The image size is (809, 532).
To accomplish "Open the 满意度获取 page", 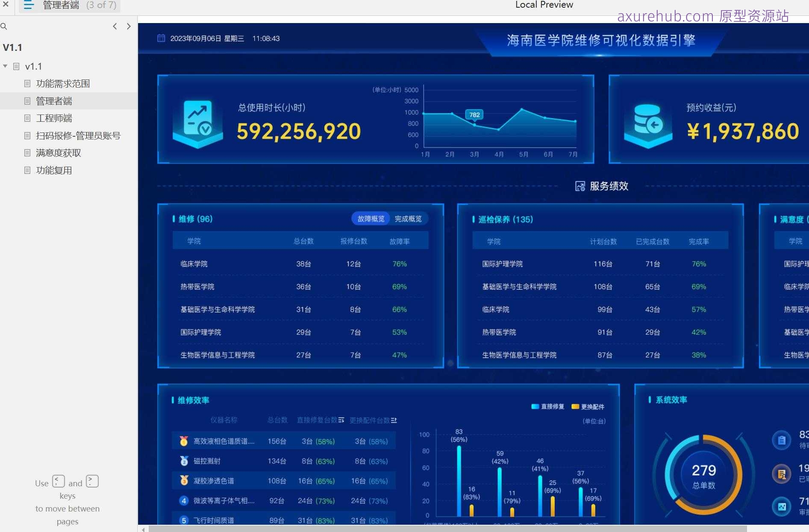I will [59, 153].
